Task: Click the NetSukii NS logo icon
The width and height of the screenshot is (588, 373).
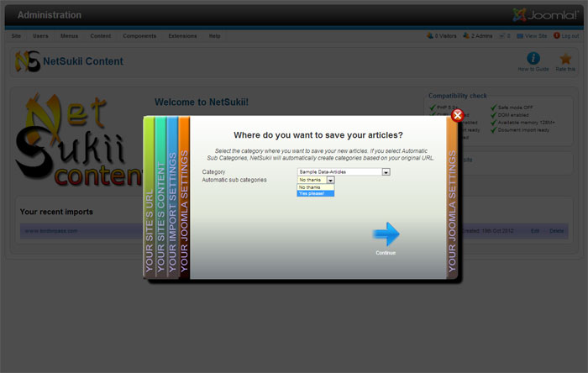Action: point(28,61)
